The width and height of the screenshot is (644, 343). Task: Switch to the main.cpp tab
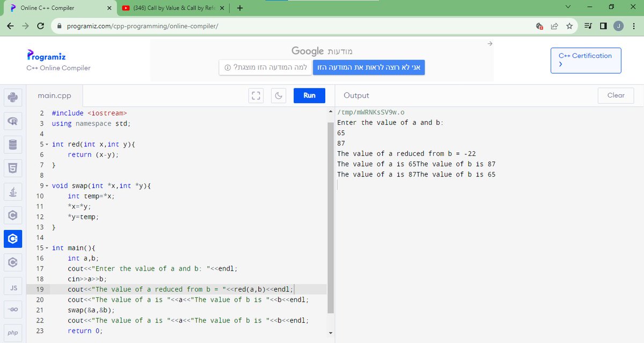pyautogui.click(x=54, y=95)
